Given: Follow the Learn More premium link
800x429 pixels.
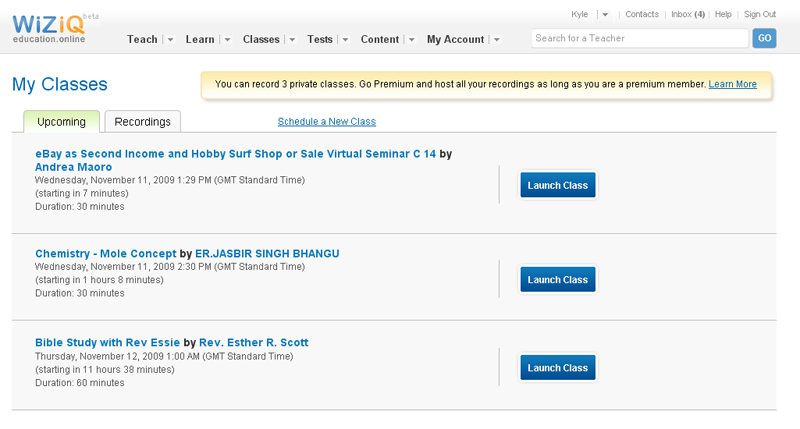Looking at the screenshot, I should click(x=732, y=85).
